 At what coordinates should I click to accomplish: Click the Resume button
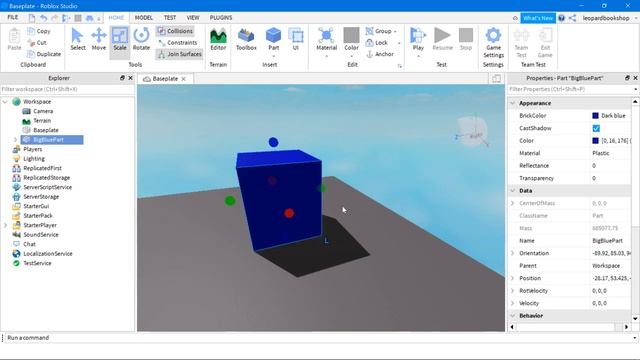click(x=442, y=39)
